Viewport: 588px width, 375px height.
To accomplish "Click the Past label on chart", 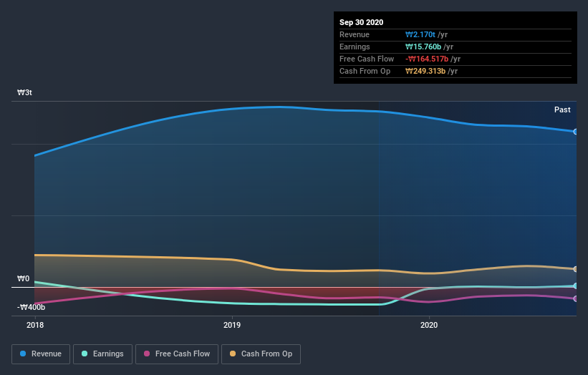I will (x=562, y=109).
